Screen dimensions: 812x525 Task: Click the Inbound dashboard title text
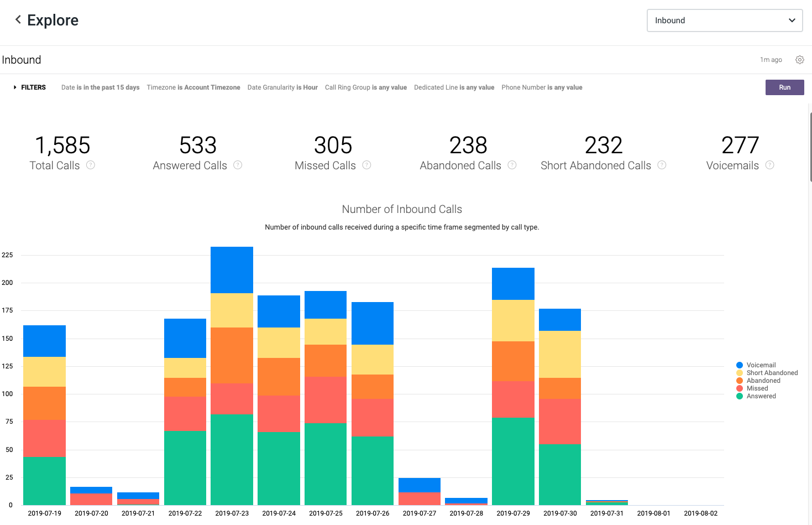tap(22, 60)
